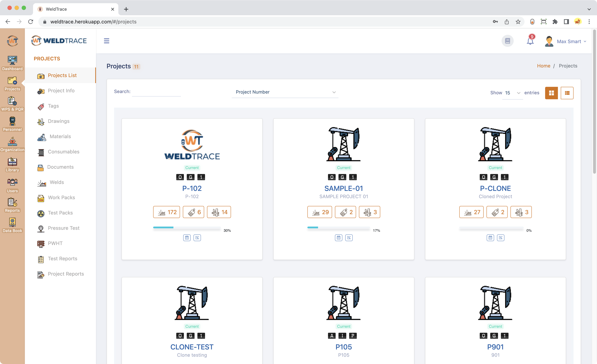The height and width of the screenshot is (364, 597).
Task: Click SAMPLE-01 oil pump thumbnail
Action: click(344, 144)
